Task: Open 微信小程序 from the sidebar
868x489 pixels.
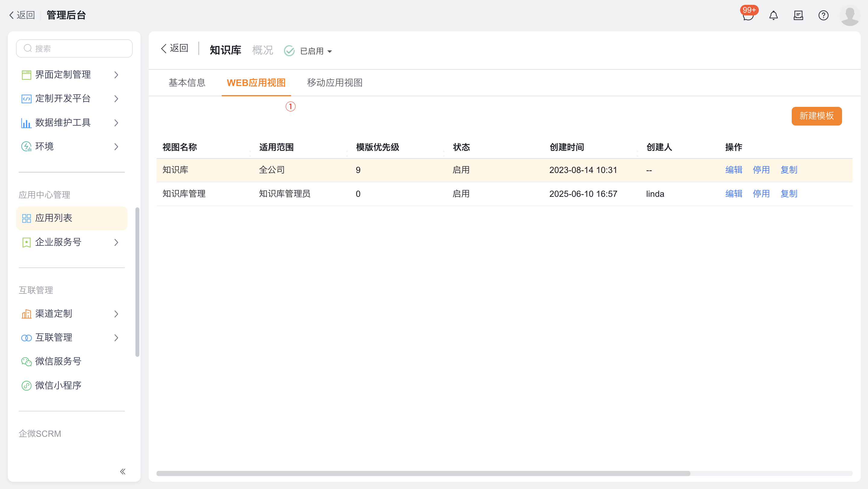Action: (58, 385)
